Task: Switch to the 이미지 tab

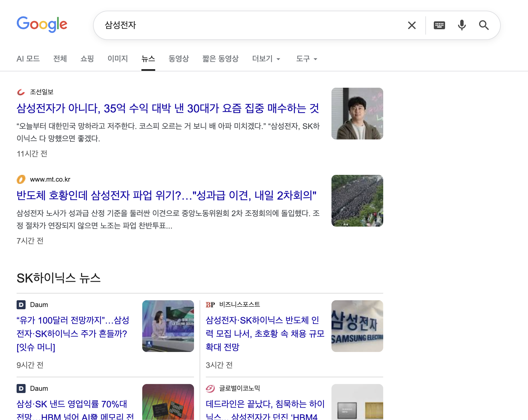Action: (118, 59)
